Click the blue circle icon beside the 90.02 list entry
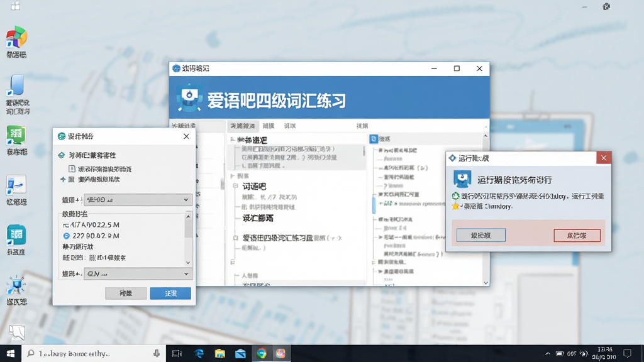The height and width of the screenshot is (362, 644). pyautogui.click(x=66, y=236)
